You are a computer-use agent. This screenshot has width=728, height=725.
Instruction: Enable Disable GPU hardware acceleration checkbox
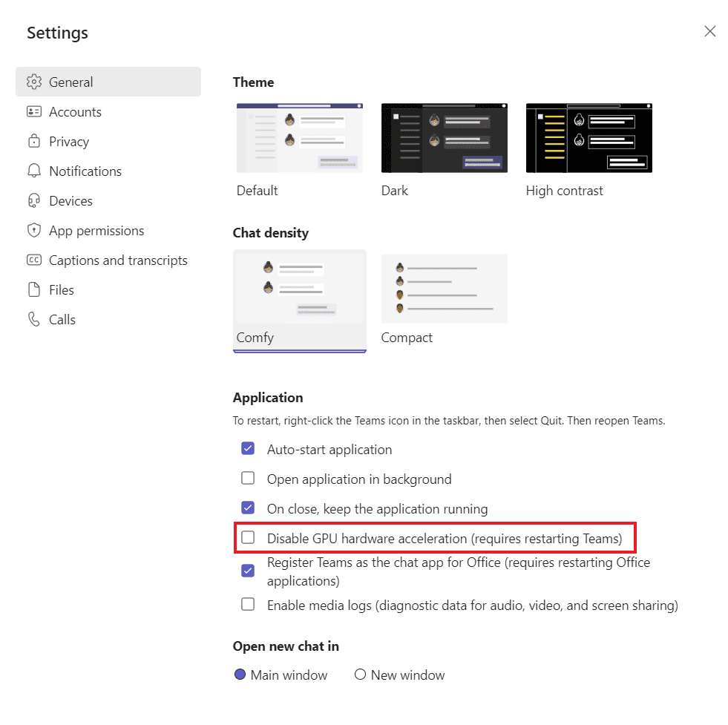(x=248, y=537)
